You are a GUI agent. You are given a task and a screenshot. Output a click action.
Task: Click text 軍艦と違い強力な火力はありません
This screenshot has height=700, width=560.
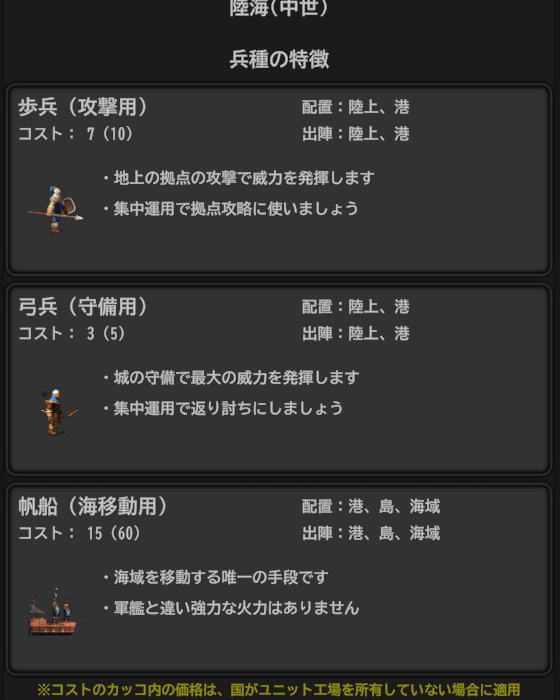(236, 608)
